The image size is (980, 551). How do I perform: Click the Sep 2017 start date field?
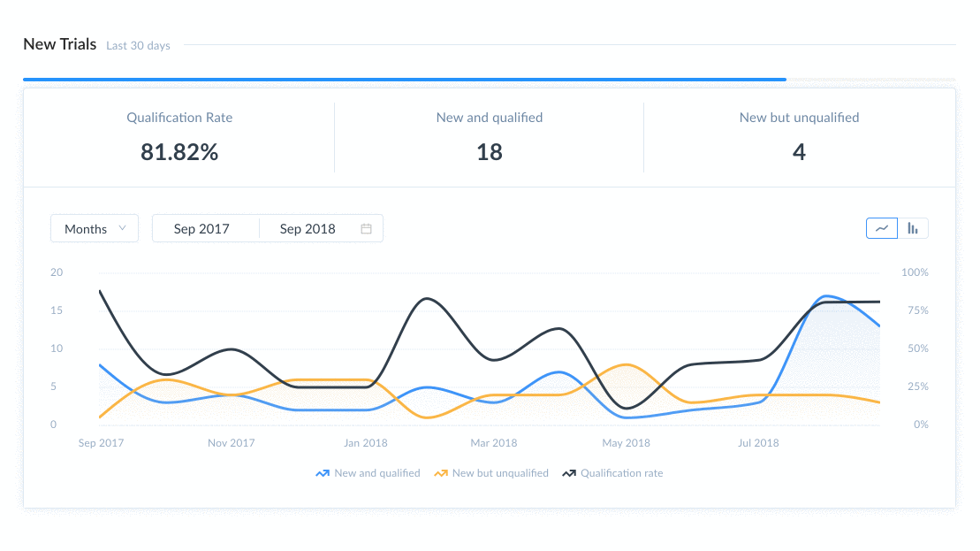201,229
